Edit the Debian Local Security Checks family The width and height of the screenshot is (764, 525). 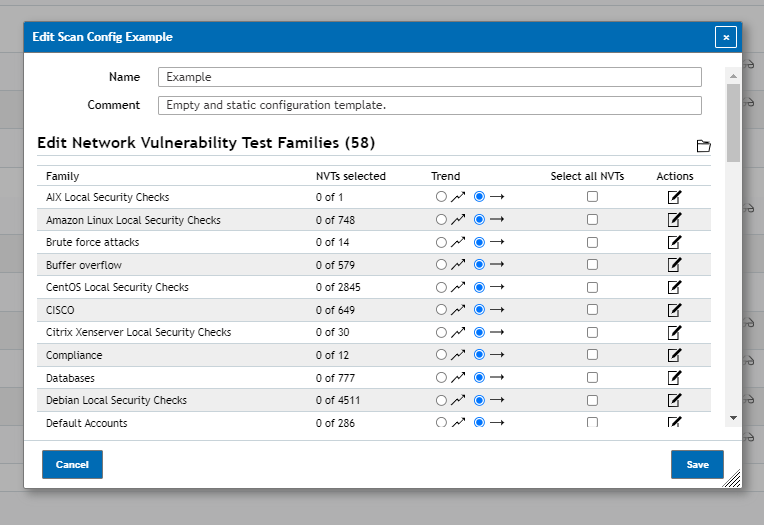[x=674, y=400]
